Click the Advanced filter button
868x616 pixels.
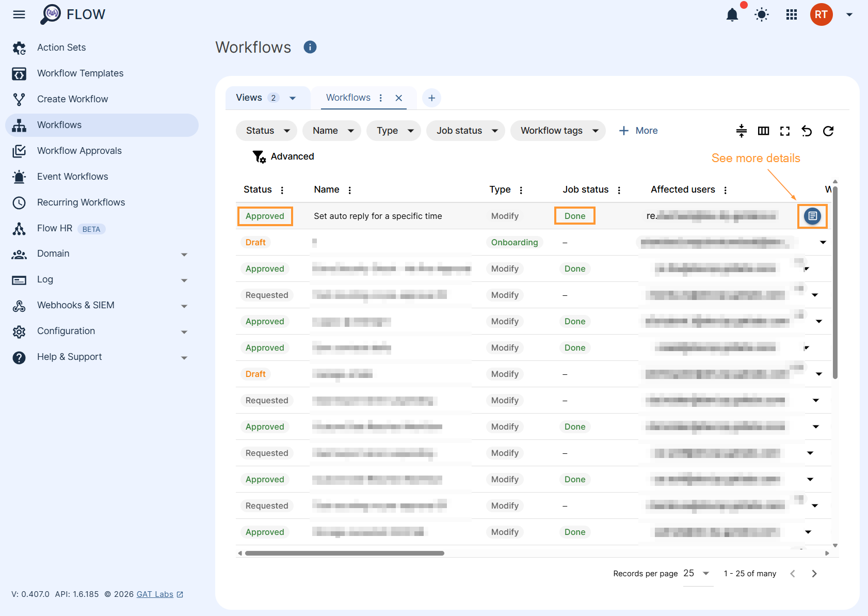coord(283,156)
